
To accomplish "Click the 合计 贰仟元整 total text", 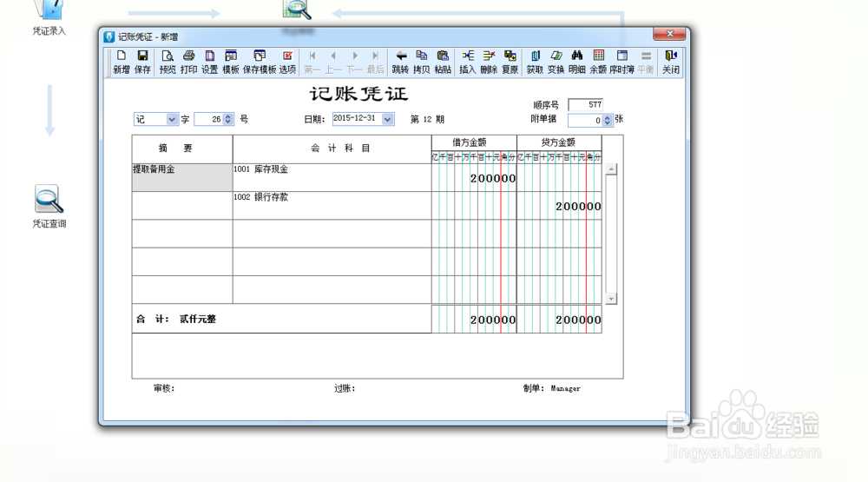I will (x=176, y=319).
